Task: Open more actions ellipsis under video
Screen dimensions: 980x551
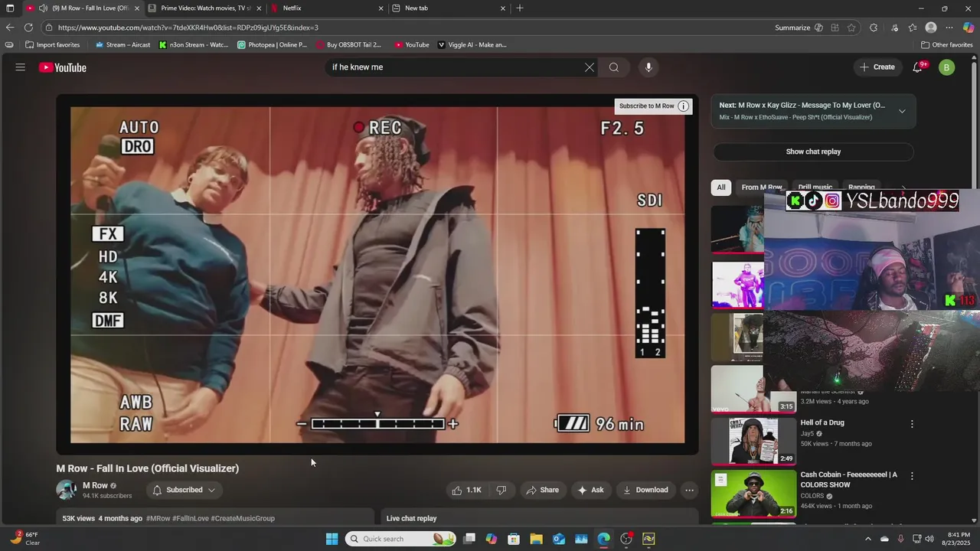Action: point(689,490)
